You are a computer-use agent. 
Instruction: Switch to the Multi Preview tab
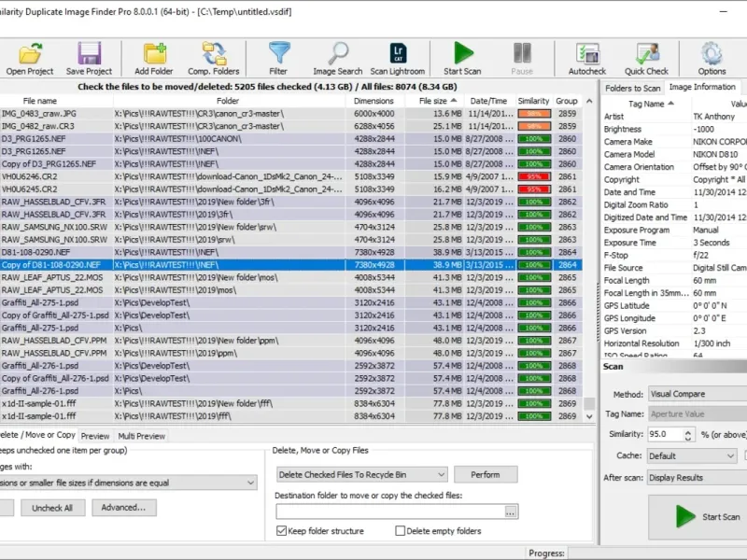click(x=141, y=436)
